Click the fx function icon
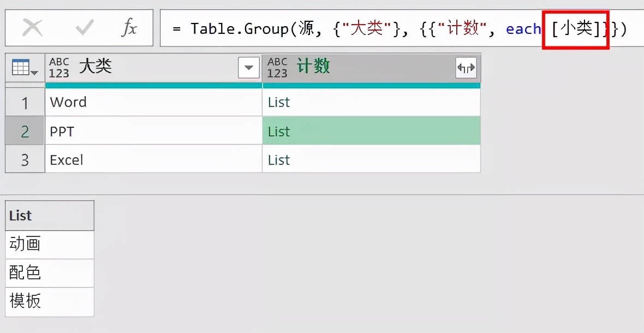 coord(129,28)
